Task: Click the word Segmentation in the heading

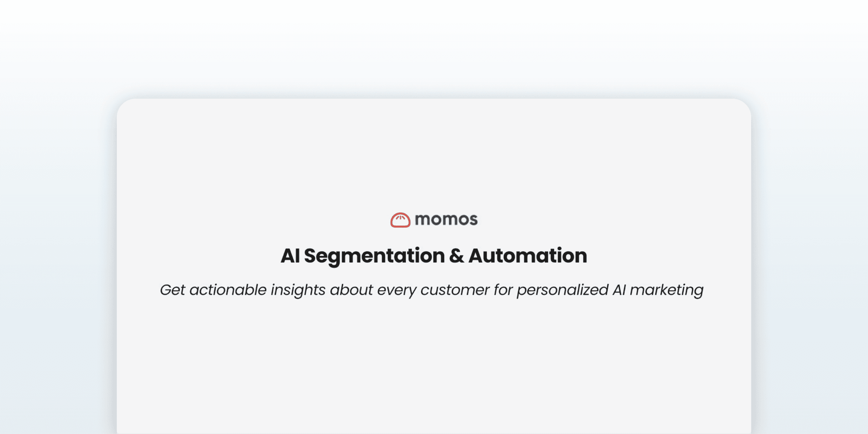Action: click(x=374, y=256)
